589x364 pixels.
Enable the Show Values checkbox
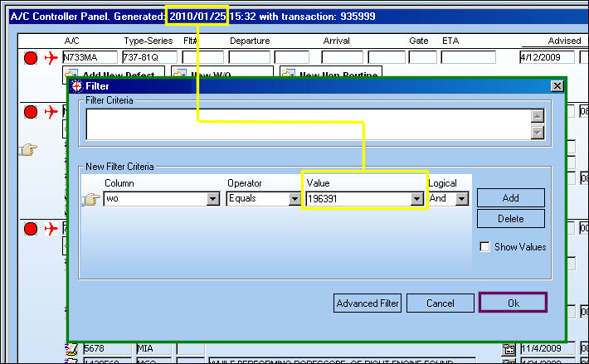tap(484, 247)
